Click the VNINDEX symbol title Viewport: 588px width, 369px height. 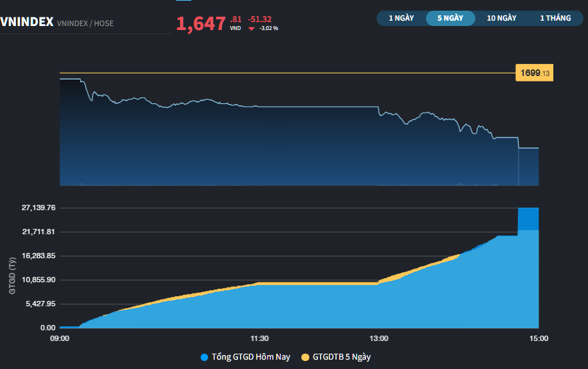27,22
